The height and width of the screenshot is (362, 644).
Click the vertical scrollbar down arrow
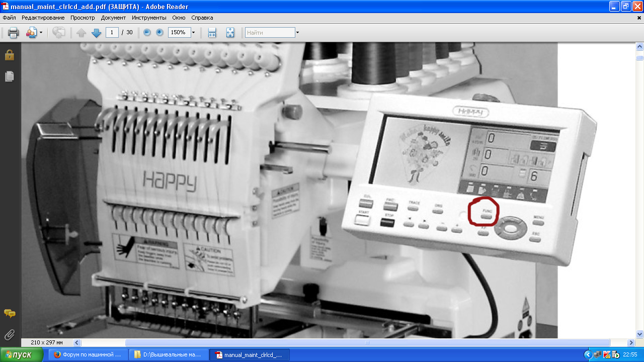click(640, 334)
